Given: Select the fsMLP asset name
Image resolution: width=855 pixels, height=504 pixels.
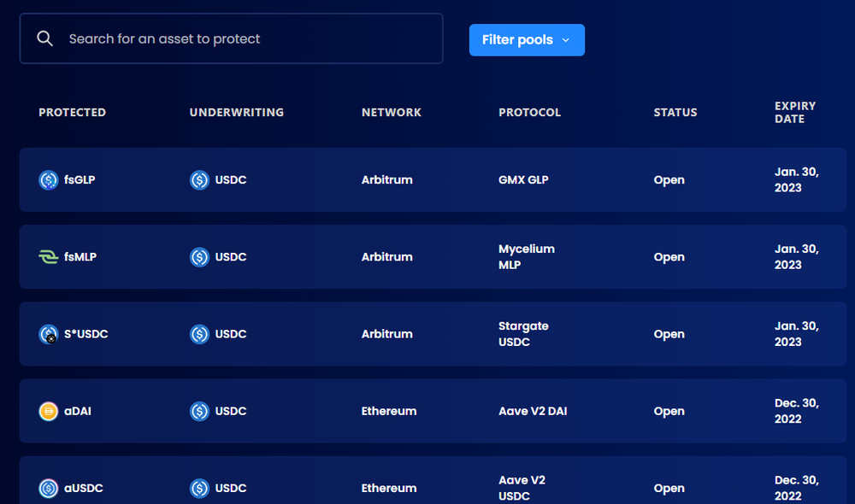Looking at the screenshot, I should (x=80, y=256).
